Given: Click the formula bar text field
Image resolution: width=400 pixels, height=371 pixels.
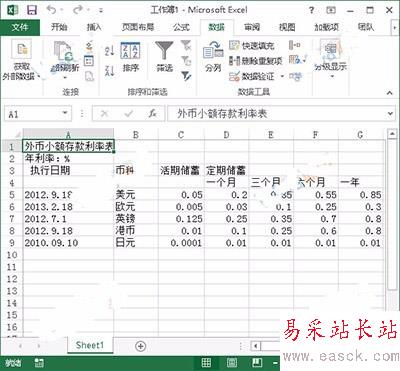Looking at the screenshot, I should (x=276, y=114).
